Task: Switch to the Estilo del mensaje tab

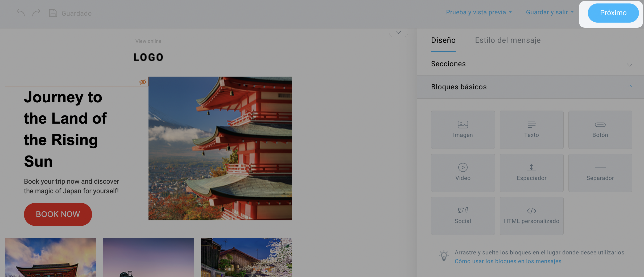Action: pyautogui.click(x=508, y=40)
